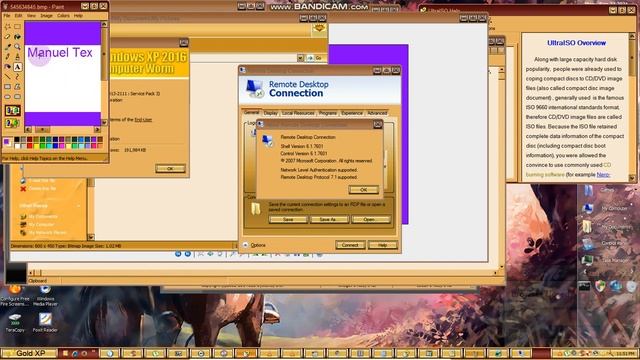This screenshot has height=360, width=640.
Task: Click OK in the Windows XP about dialog
Action: [170, 169]
